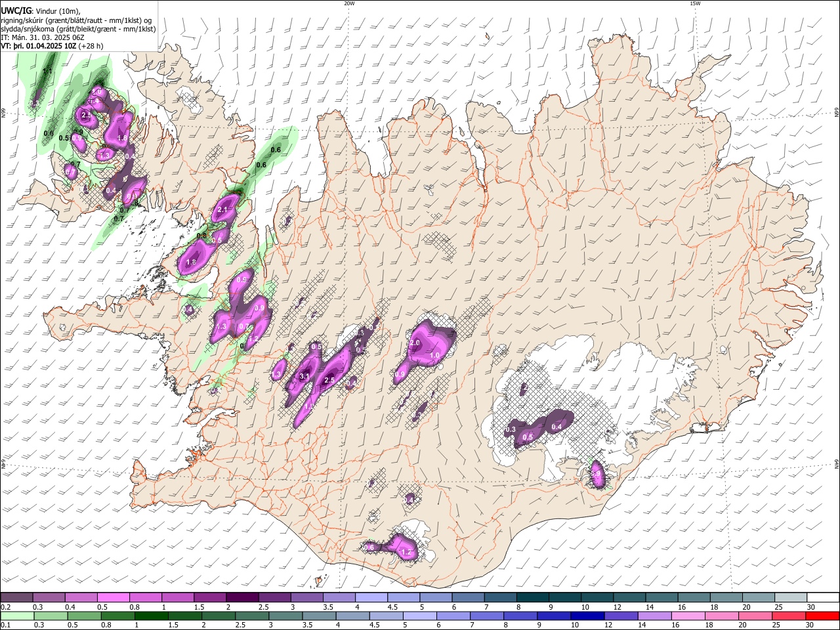Click the dark teal snow swatch at 8
Viewport: 840px width, 630px height.
(x=532, y=597)
